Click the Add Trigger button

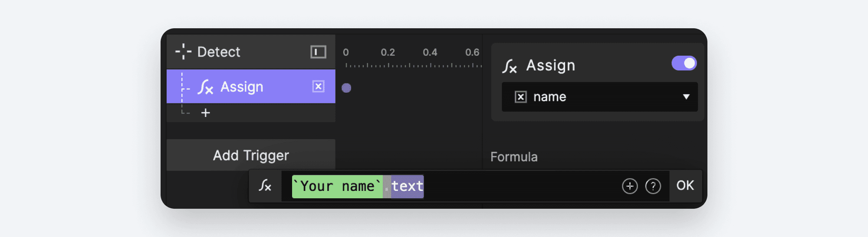[251, 155]
